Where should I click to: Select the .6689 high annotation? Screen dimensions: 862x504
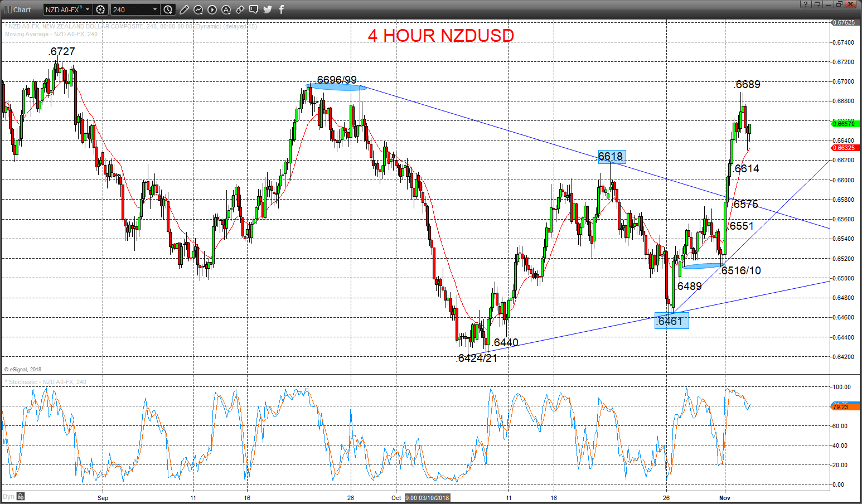747,84
